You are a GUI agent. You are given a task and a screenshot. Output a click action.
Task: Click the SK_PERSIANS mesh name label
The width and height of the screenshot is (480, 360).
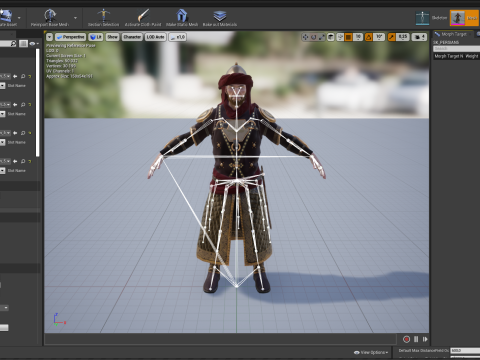click(446, 42)
